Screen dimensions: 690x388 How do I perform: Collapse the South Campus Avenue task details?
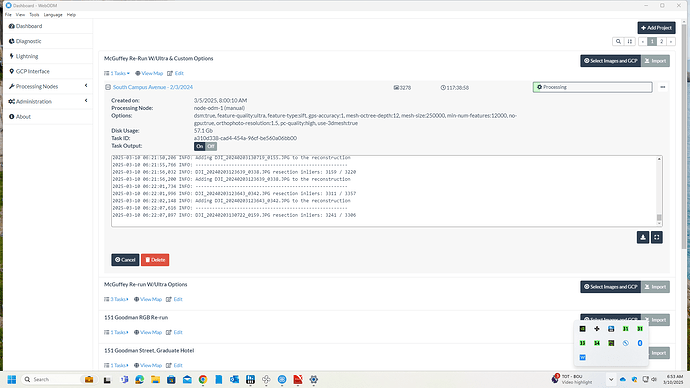(x=108, y=87)
